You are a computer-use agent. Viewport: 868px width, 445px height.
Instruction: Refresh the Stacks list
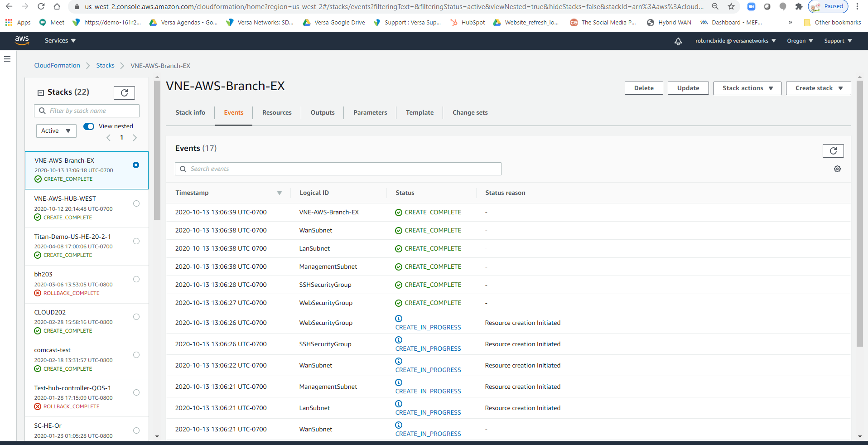(x=124, y=93)
